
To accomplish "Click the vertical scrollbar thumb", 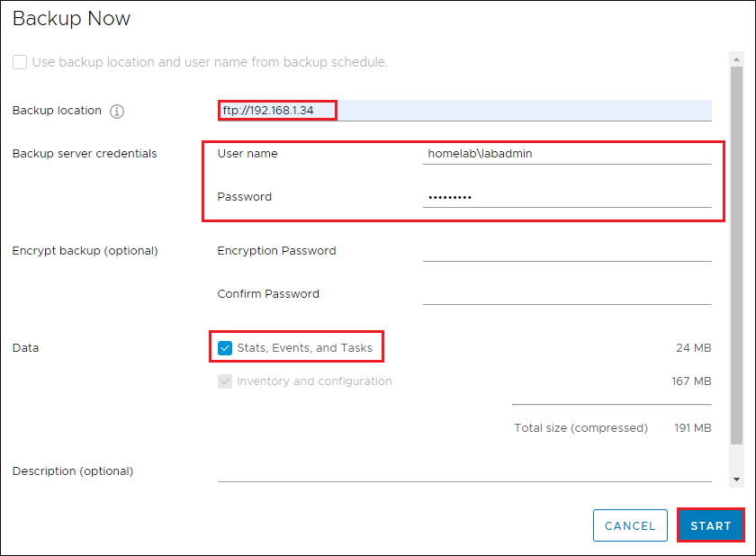I will pos(736,256).
